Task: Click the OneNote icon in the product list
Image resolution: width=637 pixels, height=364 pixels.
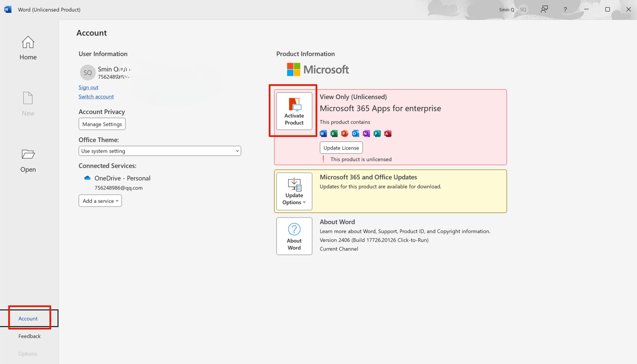Action: coord(366,133)
